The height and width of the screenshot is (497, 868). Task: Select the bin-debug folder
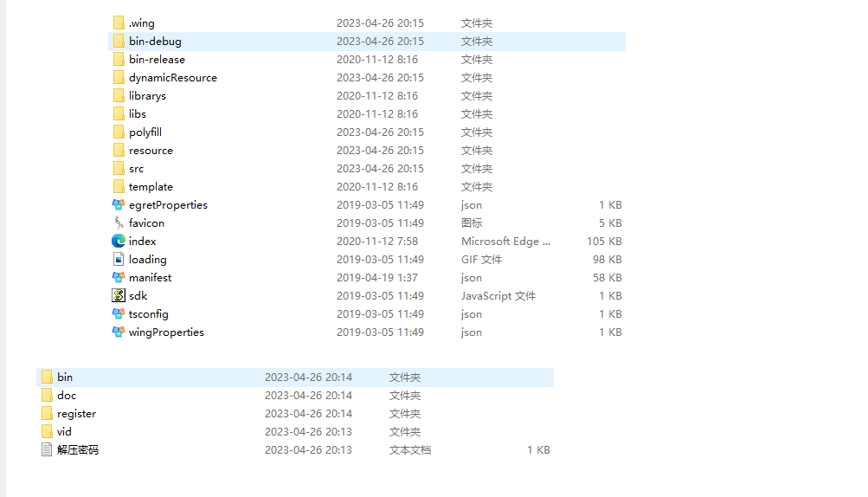coord(155,42)
